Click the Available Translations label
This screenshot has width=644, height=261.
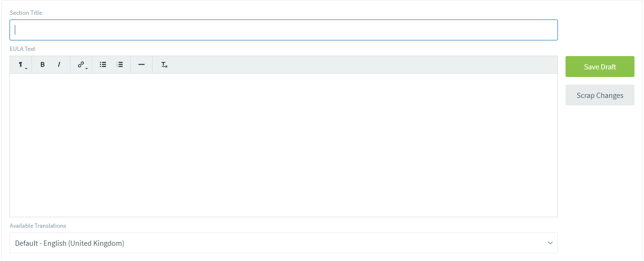[x=38, y=226]
